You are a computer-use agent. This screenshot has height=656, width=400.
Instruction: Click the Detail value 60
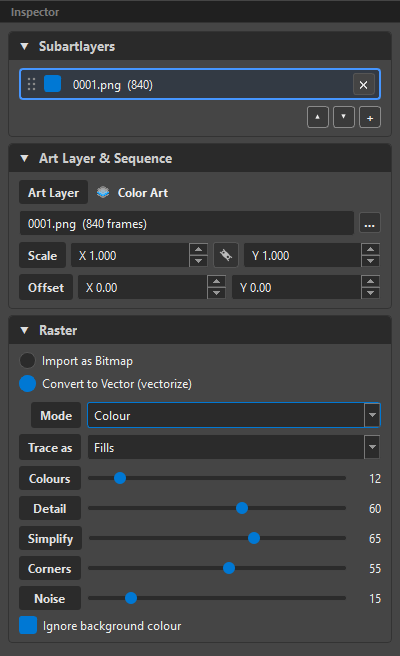tap(375, 509)
